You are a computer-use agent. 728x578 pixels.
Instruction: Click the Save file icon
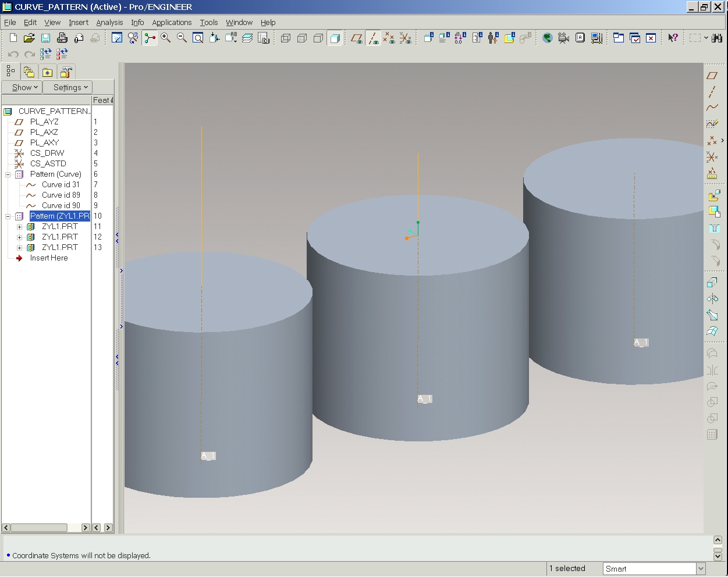[45, 38]
